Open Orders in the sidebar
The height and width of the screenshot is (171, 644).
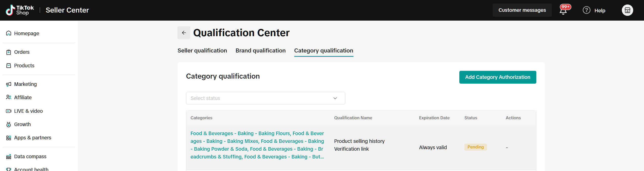click(x=22, y=52)
